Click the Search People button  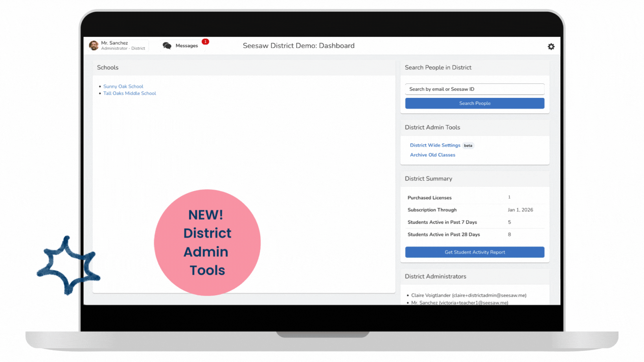(475, 103)
